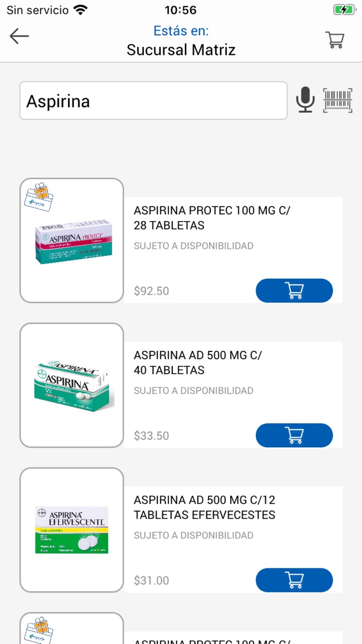Open the barcode scanner icon

(x=338, y=100)
